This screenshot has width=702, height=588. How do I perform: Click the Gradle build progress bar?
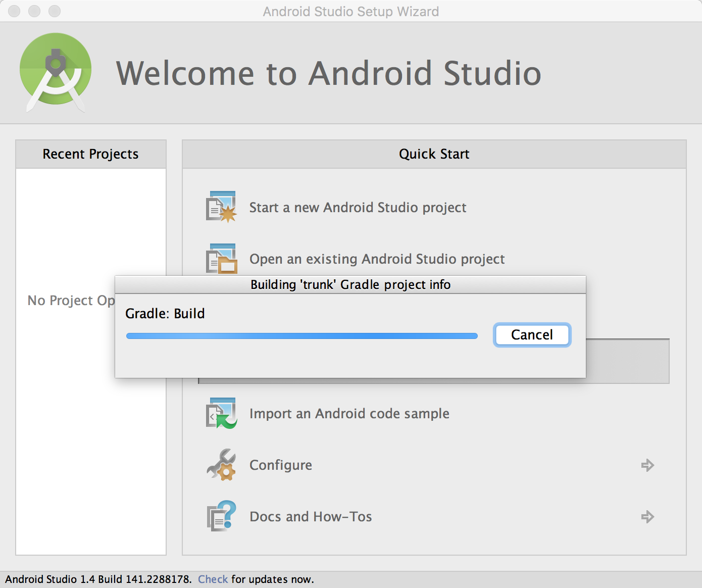pyautogui.click(x=302, y=336)
